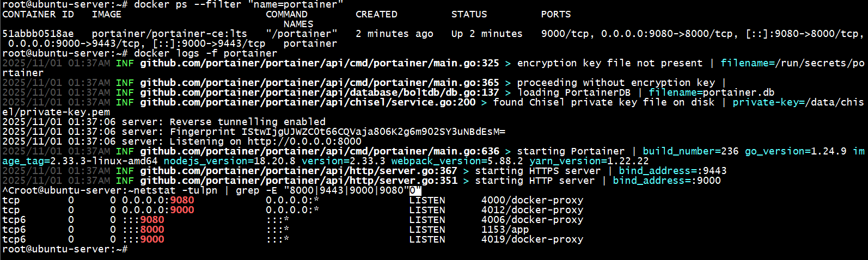Click the 'Up 2 minutes' status

(x=487, y=34)
